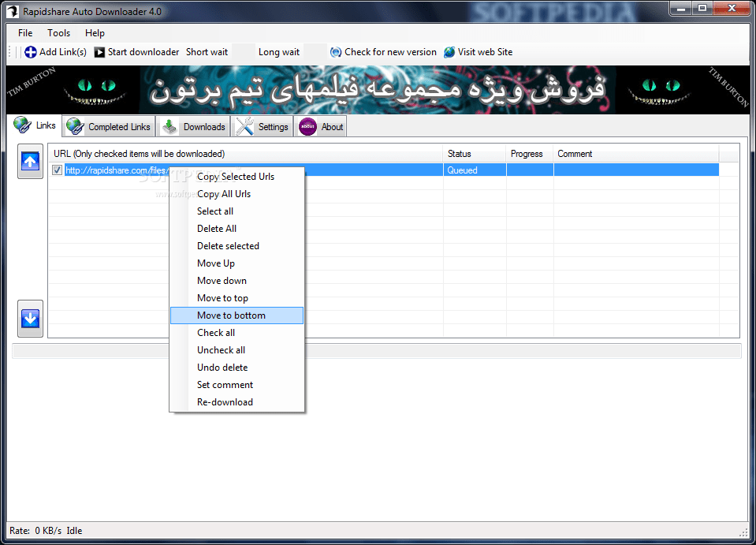756x545 pixels.
Task: Open the Tools menu
Action: pyautogui.click(x=58, y=33)
